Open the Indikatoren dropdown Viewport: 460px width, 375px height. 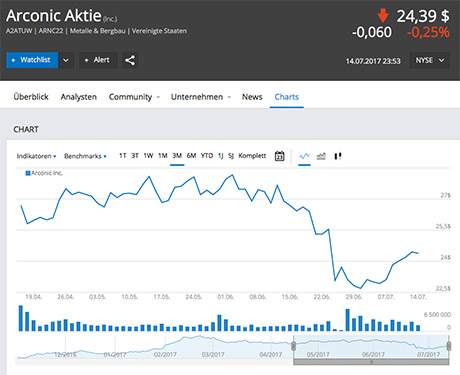pyautogui.click(x=36, y=156)
